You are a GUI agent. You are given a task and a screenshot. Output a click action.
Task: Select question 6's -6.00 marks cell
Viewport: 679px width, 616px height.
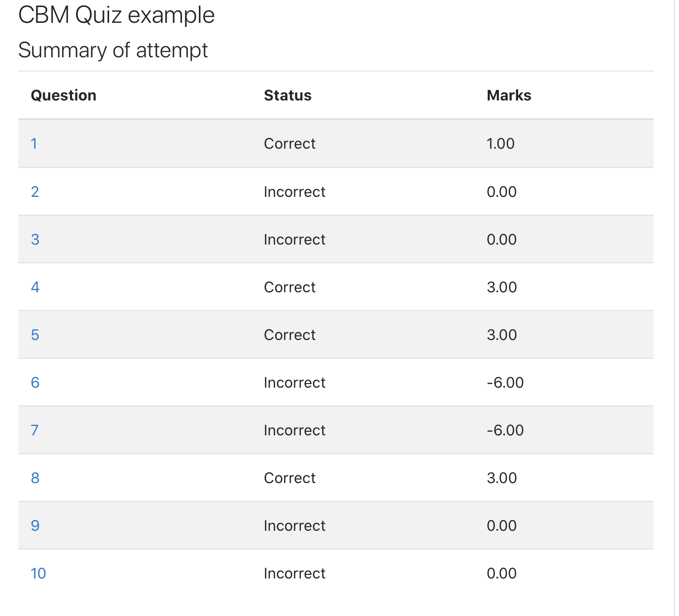click(505, 383)
